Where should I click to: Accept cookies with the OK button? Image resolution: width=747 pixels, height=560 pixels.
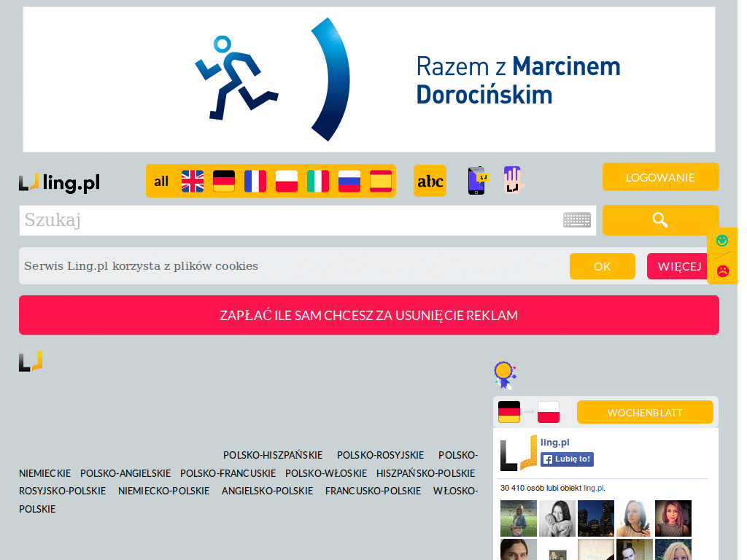(x=602, y=266)
